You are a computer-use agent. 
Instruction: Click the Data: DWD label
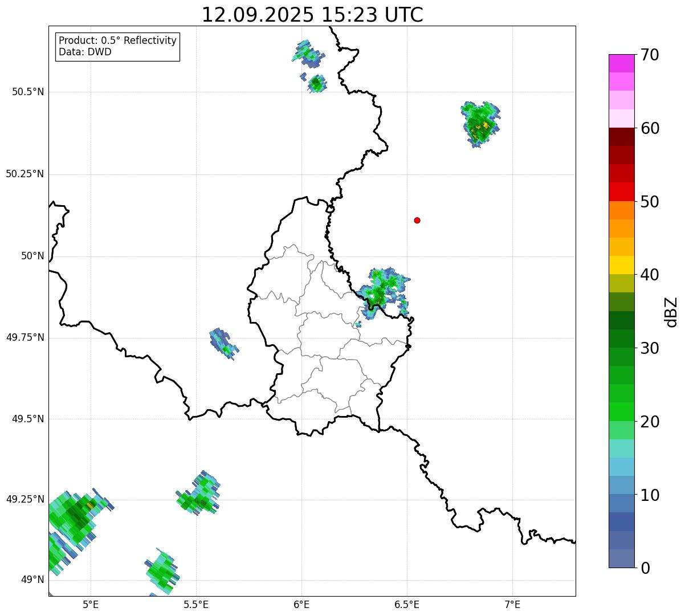click(85, 52)
